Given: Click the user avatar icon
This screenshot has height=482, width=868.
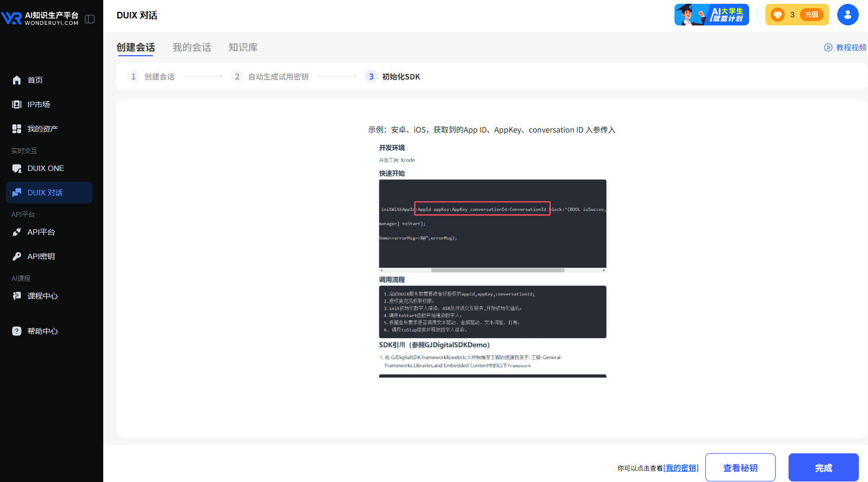Looking at the screenshot, I should pos(847,15).
